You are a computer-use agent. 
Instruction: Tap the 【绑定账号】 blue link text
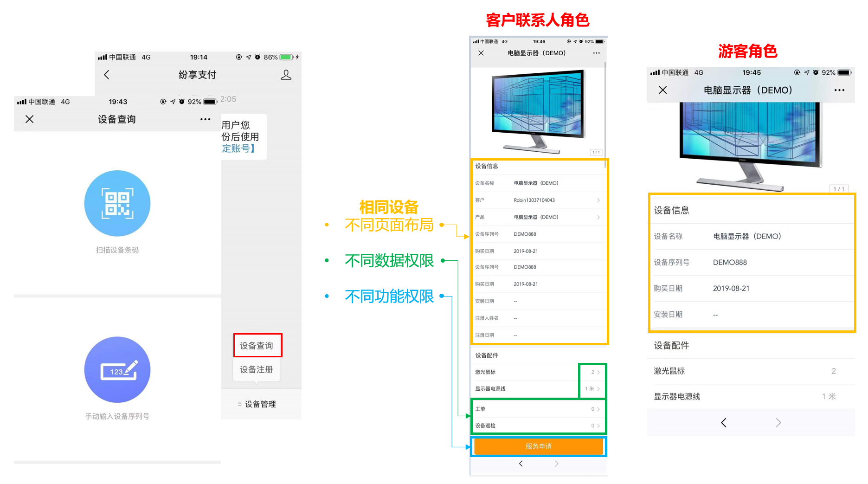tap(238, 148)
